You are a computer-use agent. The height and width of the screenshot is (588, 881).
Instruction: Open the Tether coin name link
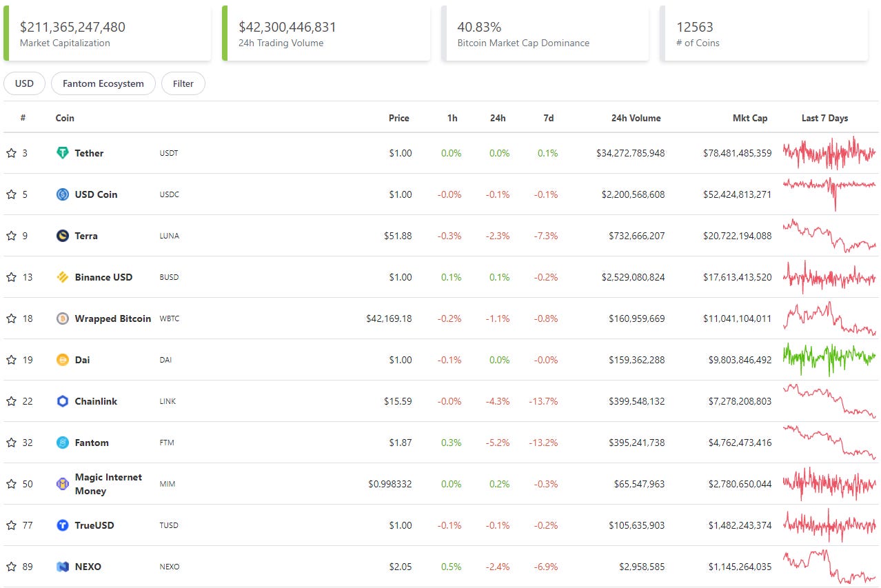(89, 153)
